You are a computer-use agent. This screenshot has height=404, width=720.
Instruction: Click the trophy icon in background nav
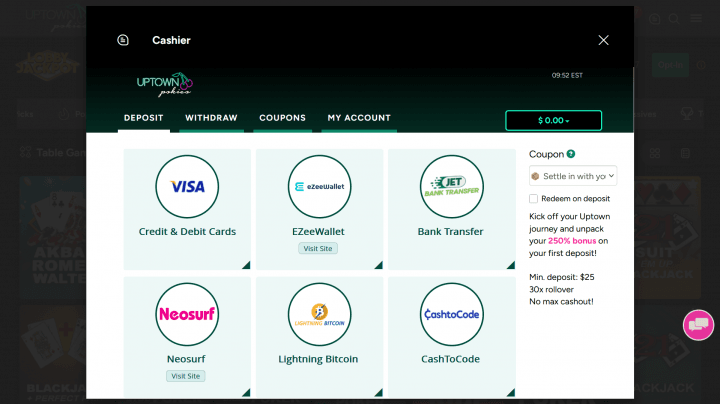687,114
